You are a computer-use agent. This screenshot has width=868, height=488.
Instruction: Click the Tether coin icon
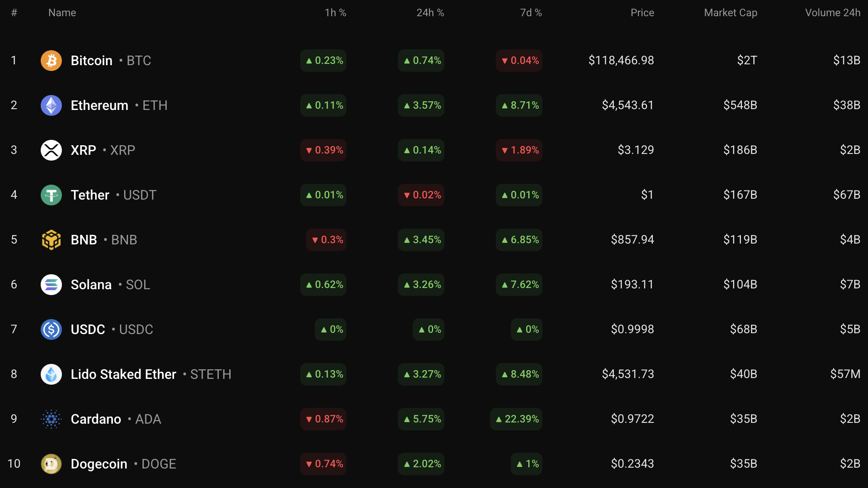tap(51, 195)
